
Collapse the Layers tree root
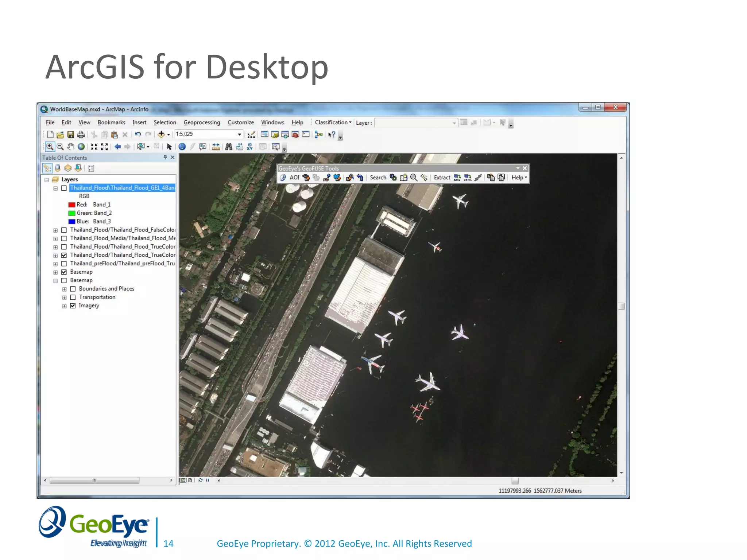(x=47, y=180)
